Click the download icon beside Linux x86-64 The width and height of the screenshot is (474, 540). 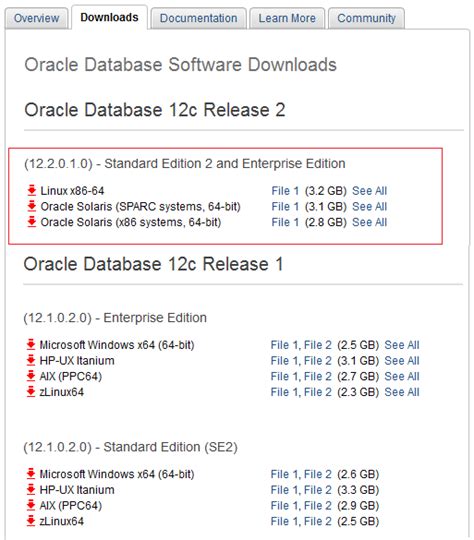pyautogui.click(x=32, y=190)
